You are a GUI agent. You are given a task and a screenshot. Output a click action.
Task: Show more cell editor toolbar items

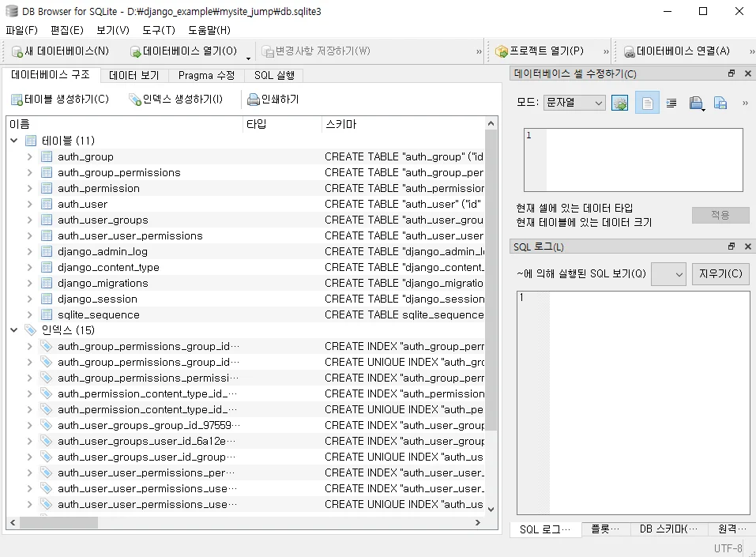[x=745, y=103]
